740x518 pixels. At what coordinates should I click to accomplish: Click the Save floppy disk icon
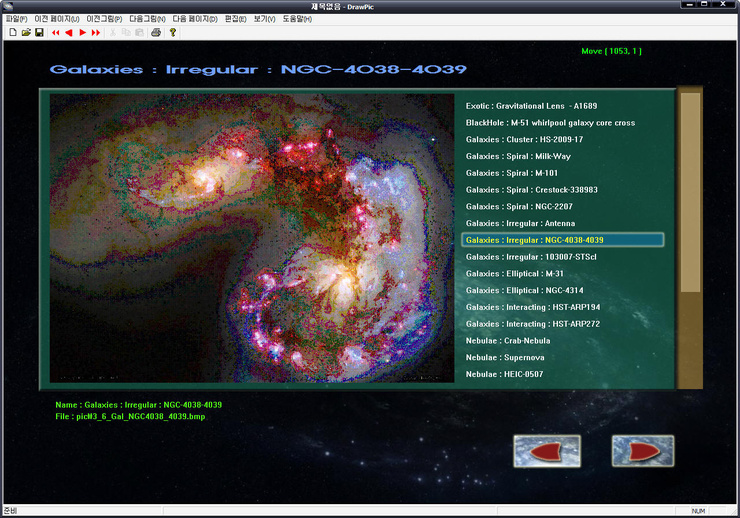coord(39,32)
